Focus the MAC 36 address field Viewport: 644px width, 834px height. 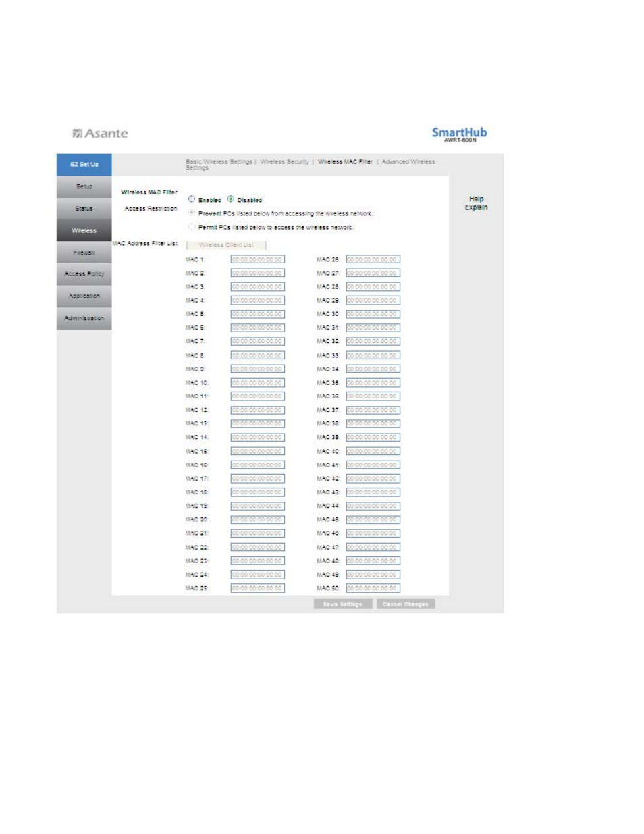point(373,396)
